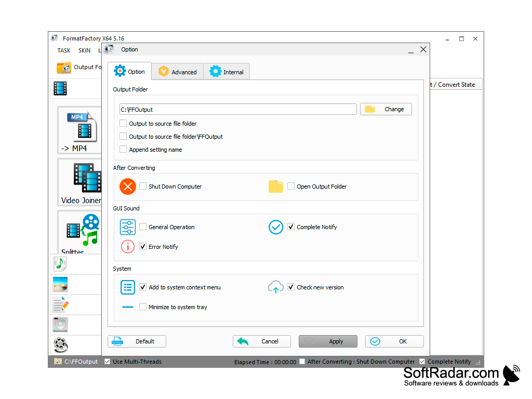Click the red Shut Down Computer icon

tap(128, 187)
